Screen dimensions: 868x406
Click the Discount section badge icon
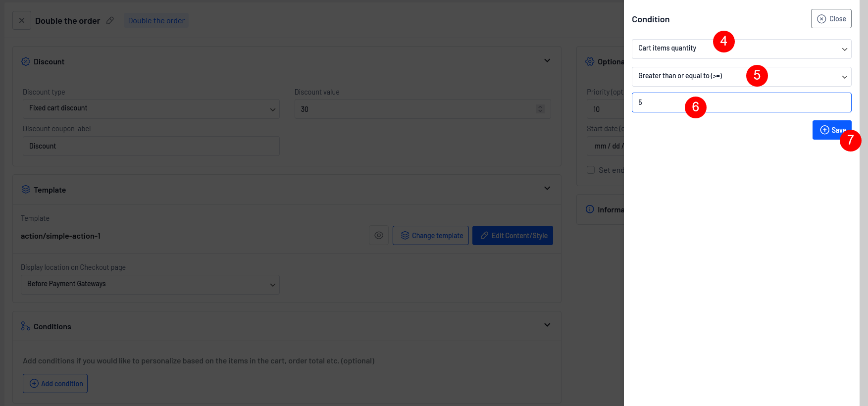(x=26, y=62)
